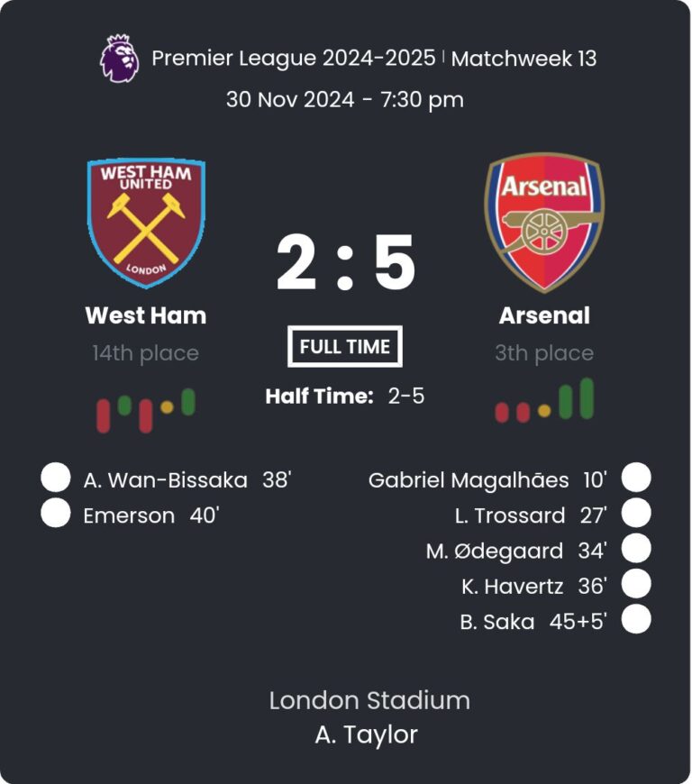Select the goal icon beside B. Saka

[636, 620]
